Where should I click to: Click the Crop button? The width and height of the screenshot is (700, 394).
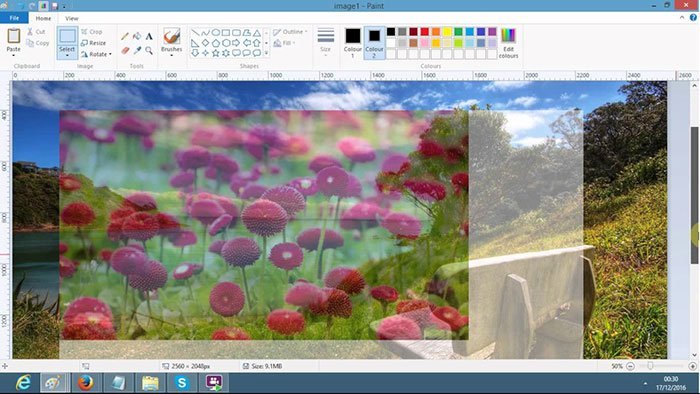[92, 32]
